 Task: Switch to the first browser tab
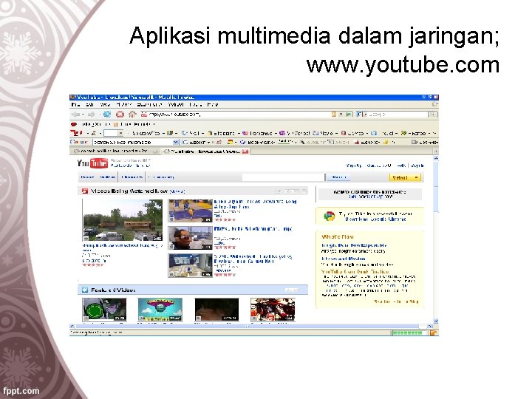coord(114,151)
